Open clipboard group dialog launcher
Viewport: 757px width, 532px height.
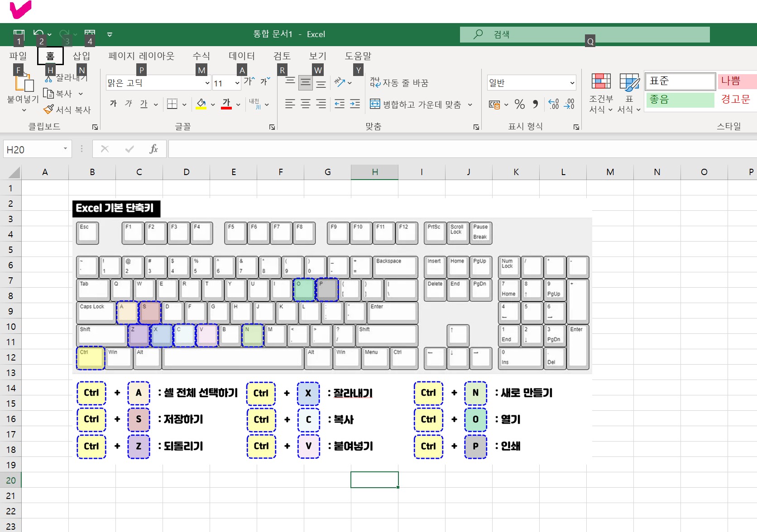click(95, 127)
